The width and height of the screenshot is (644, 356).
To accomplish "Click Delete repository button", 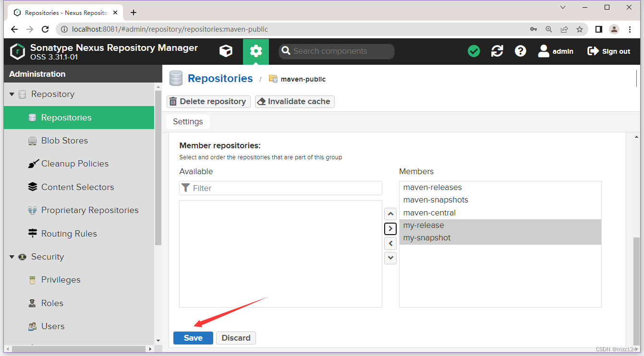I will pyautogui.click(x=208, y=102).
